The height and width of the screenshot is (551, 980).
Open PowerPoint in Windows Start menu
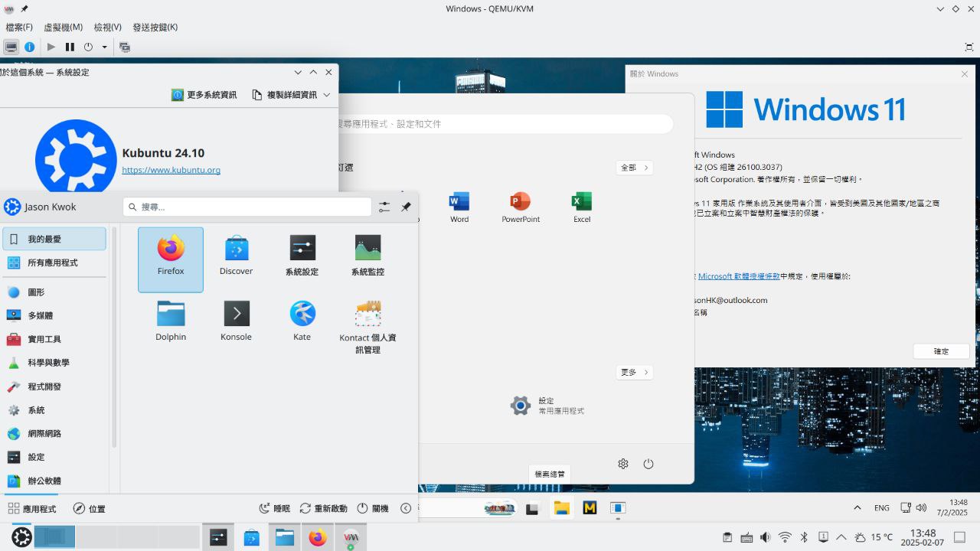coord(521,207)
